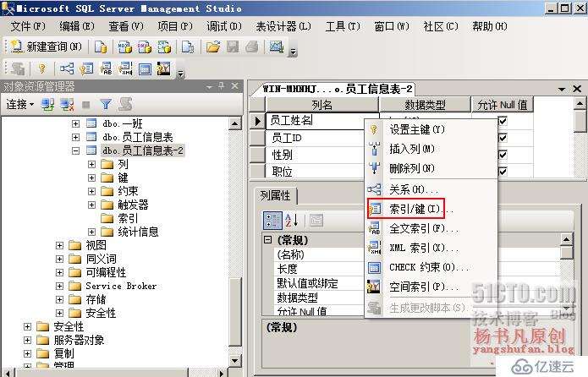This screenshot has width=588, height=377.
Task: Click the spatial index toolbar icon
Action: (164, 68)
